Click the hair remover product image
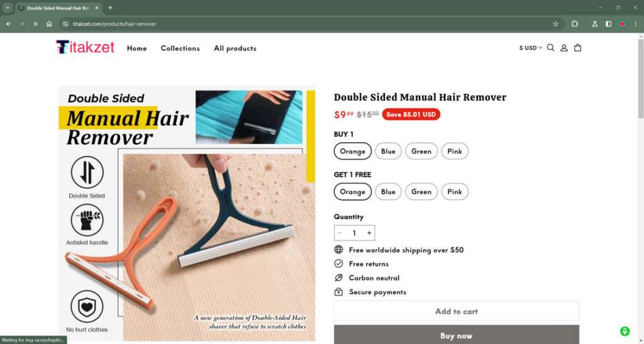 coord(187,213)
